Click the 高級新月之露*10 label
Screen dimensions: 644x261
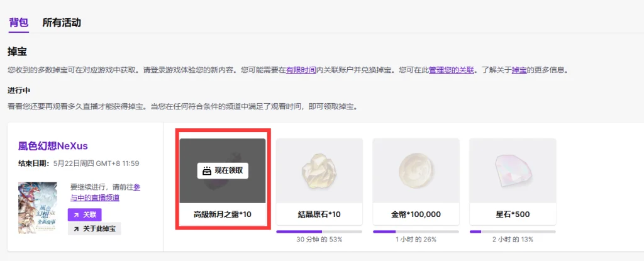point(222,214)
